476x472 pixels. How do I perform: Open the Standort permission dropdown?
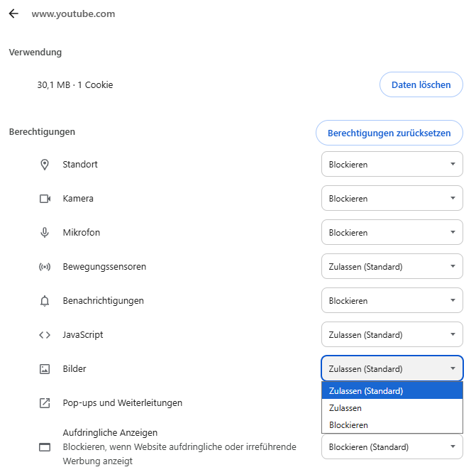[x=392, y=165]
